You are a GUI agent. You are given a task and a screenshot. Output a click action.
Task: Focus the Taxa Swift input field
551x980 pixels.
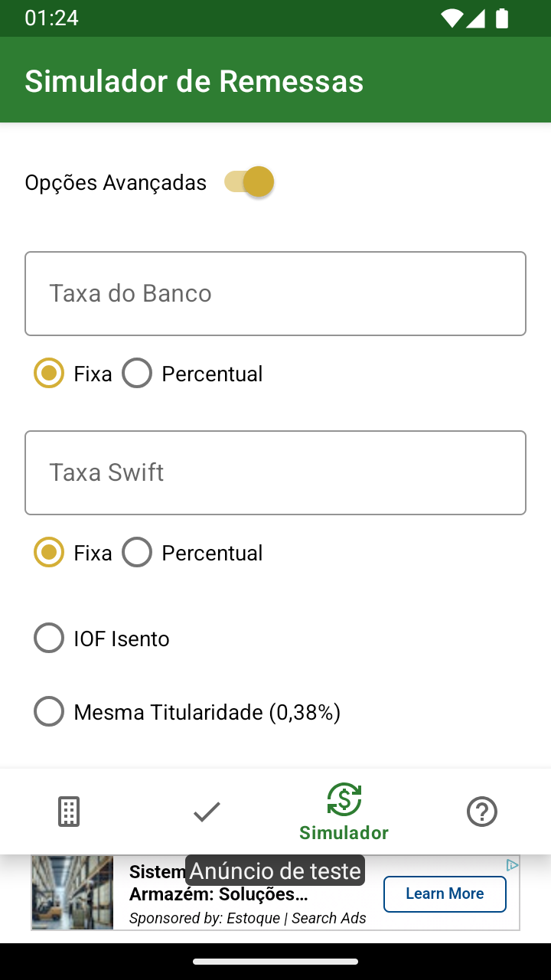(x=275, y=472)
